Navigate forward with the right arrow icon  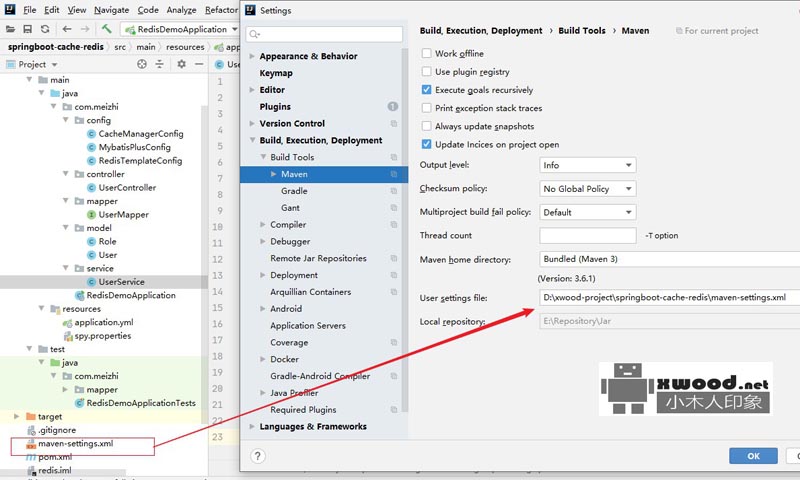point(85,29)
